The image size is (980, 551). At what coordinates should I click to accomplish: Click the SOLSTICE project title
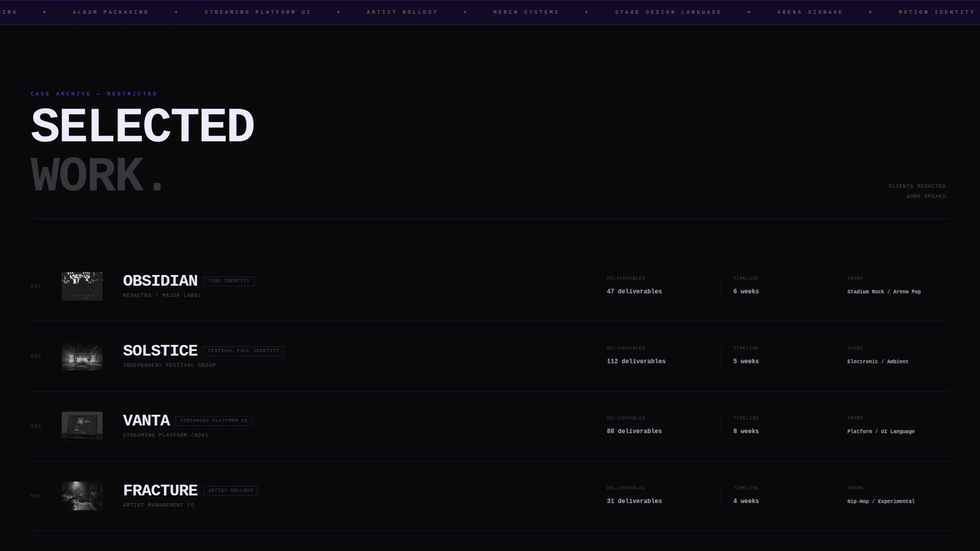[160, 350]
